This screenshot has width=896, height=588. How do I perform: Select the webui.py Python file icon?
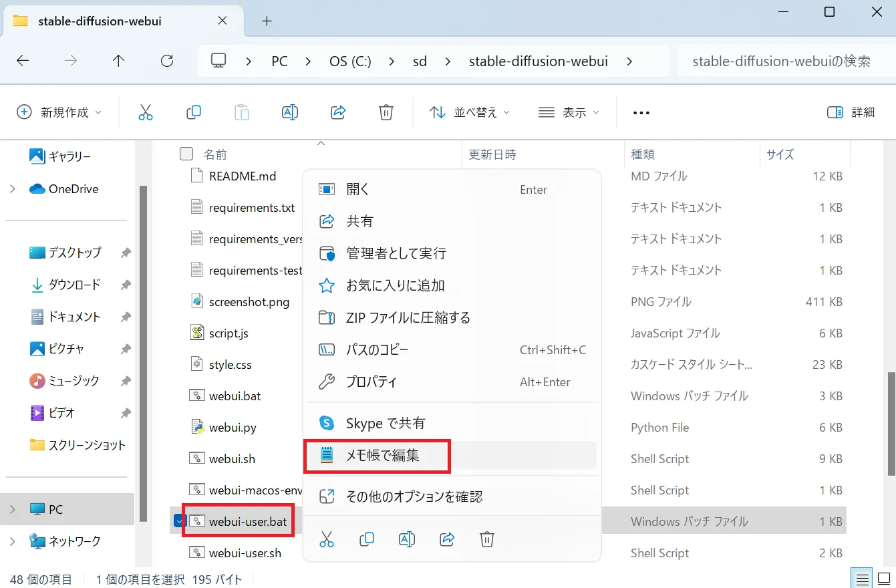pyautogui.click(x=197, y=427)
